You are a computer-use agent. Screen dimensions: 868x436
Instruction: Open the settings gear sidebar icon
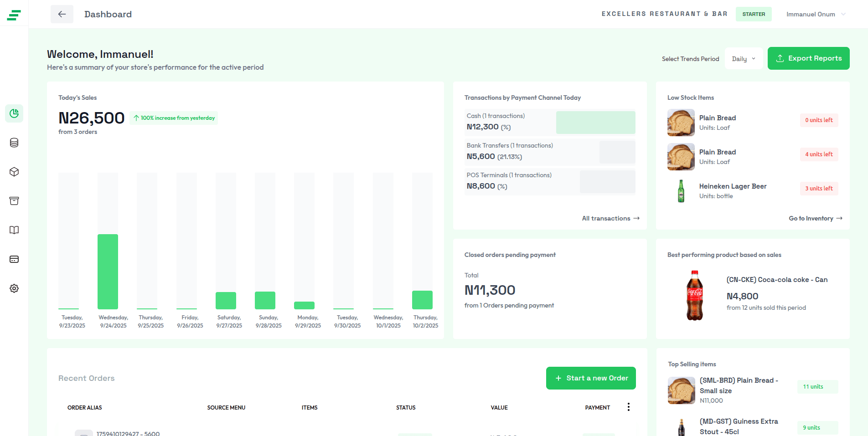point(14,288)
